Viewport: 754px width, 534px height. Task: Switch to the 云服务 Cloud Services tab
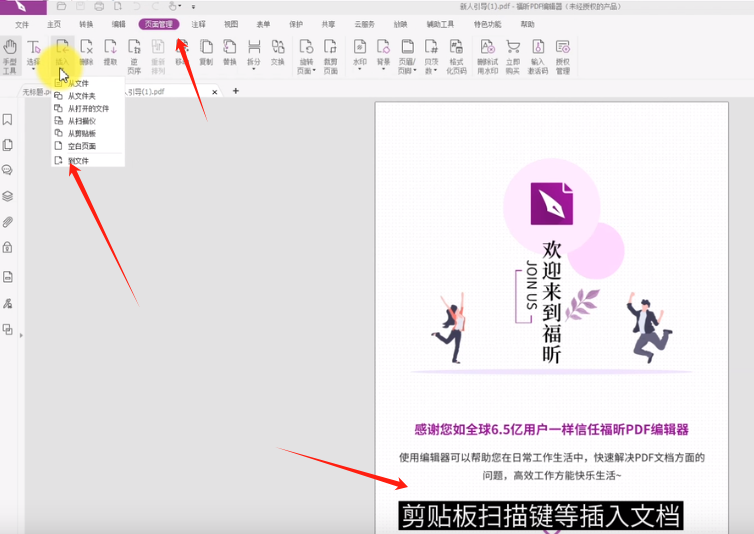[364, 24]
